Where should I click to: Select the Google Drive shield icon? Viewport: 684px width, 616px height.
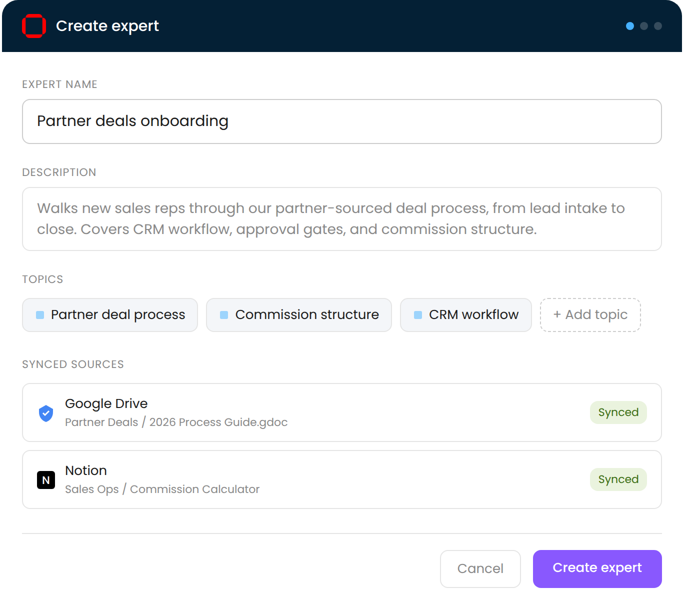(45, 412)
